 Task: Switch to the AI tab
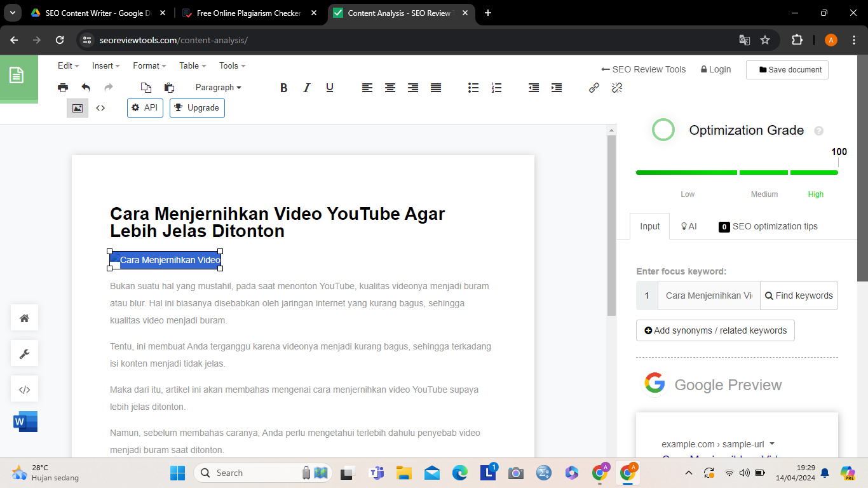pos(689,226)
